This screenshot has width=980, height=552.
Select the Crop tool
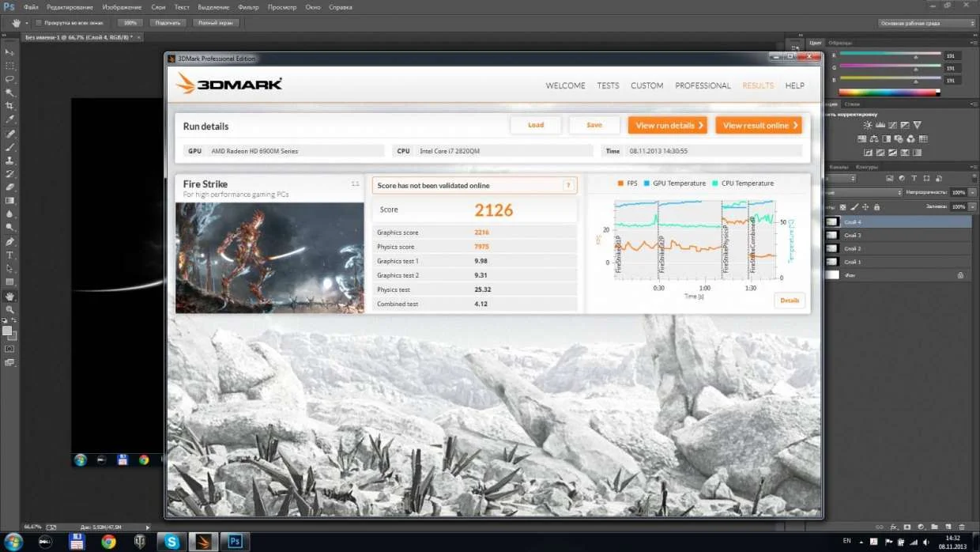click(x=10, y=106)
